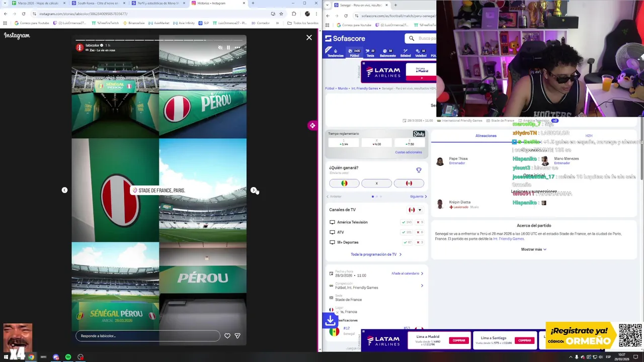
Task: Click the 'Stade de France, Paris' location sticker
Action: tap(158, 191)
